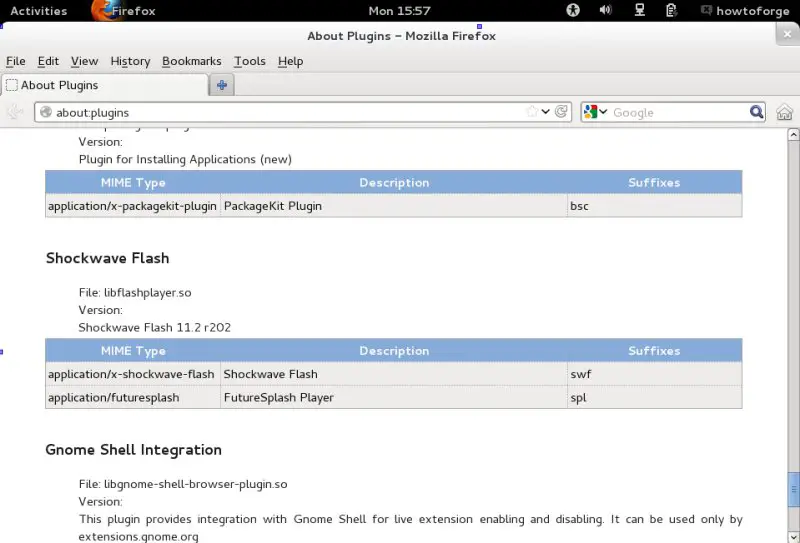Image resolution: width=800 pixels, height=543 pixels.
Task: Click the scrollbar up arrow
Action: coord(793,135)
